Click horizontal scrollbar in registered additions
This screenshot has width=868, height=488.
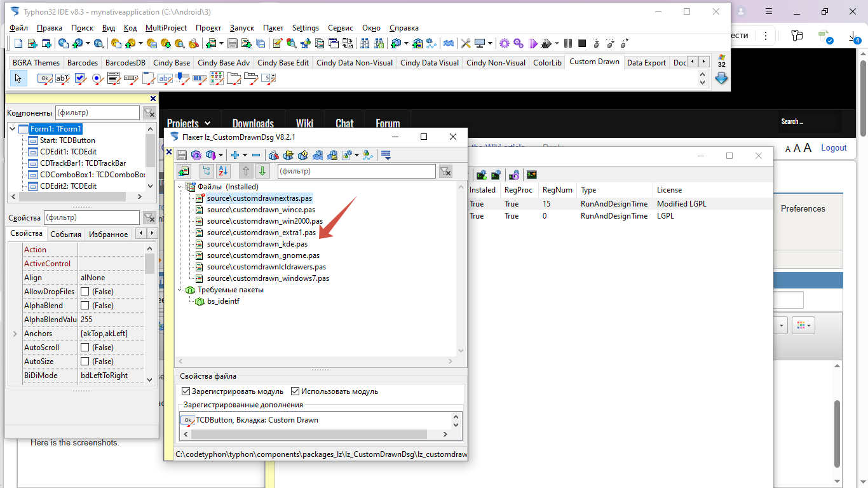(309, 435)
